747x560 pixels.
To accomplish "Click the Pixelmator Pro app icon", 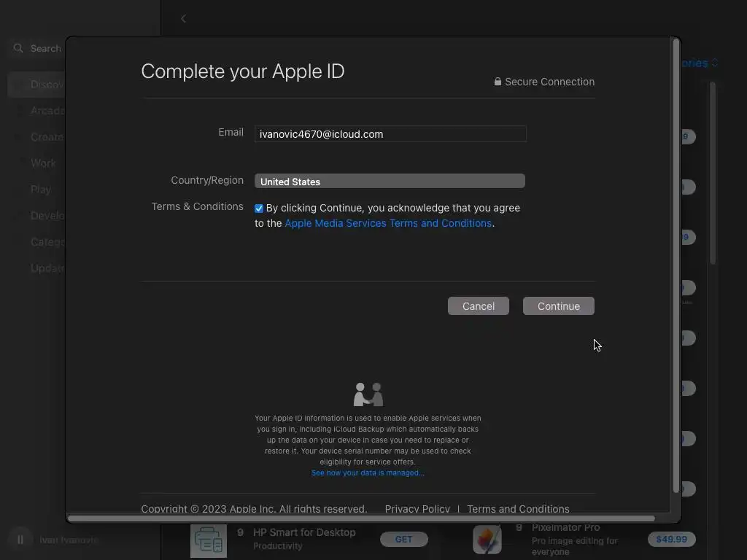I will (x=487, y=540).
